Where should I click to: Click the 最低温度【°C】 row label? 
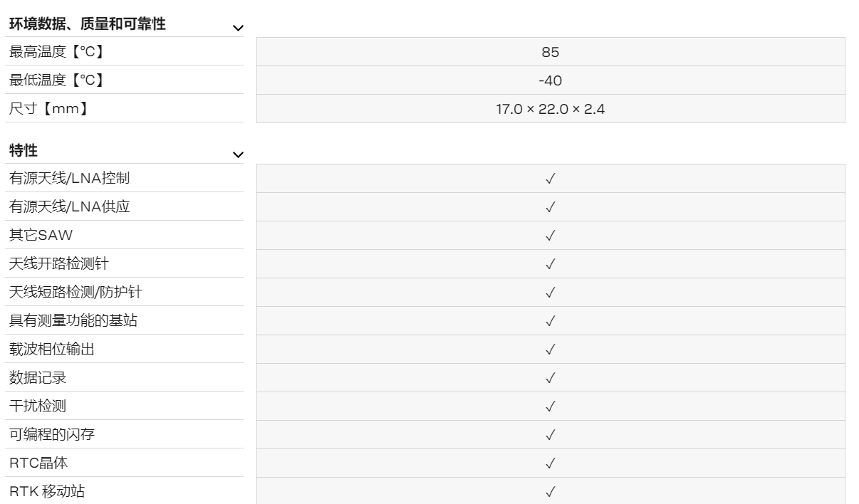coord(56,80)
